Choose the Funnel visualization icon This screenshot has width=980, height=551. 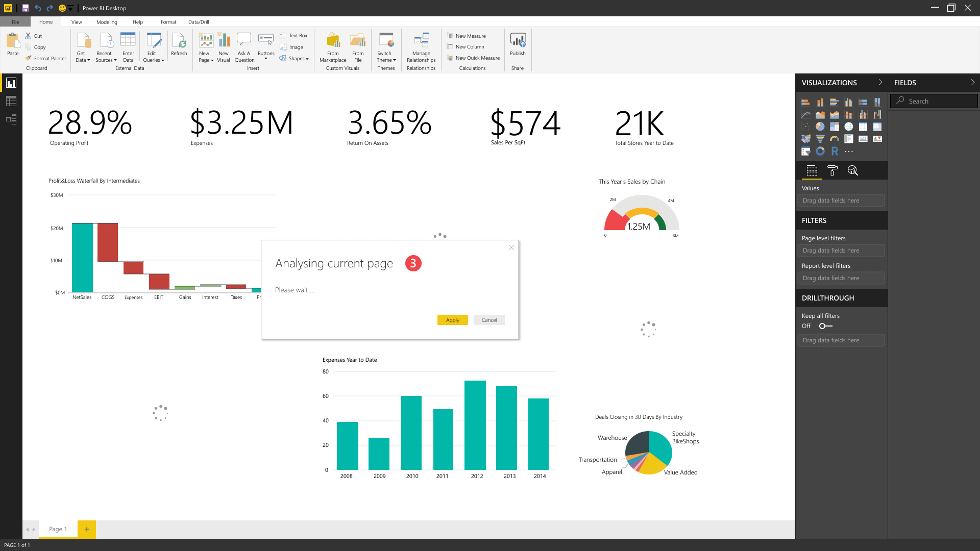(820, 139)
